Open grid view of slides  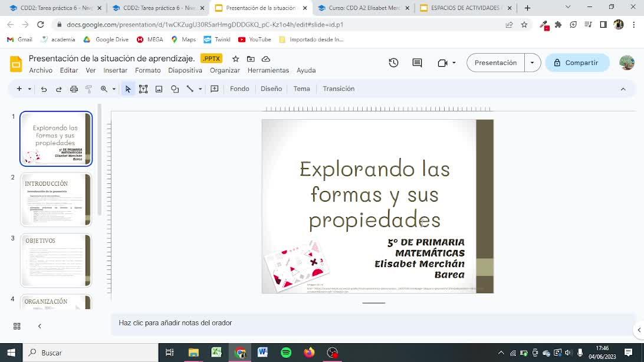(17, 326)
